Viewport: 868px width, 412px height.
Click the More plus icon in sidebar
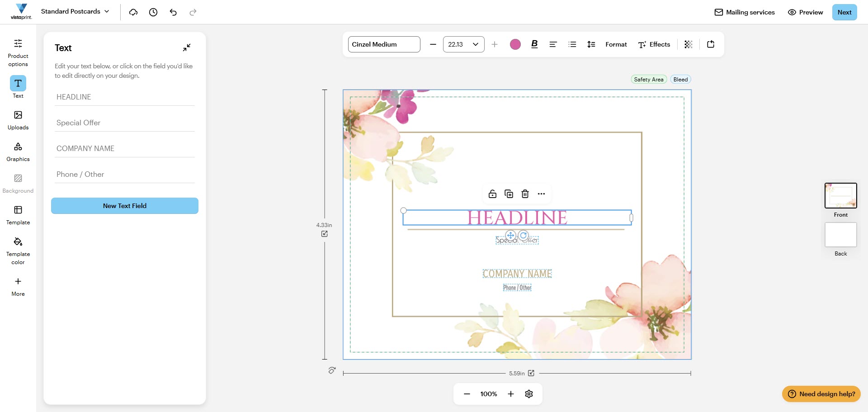coord(18,281)
